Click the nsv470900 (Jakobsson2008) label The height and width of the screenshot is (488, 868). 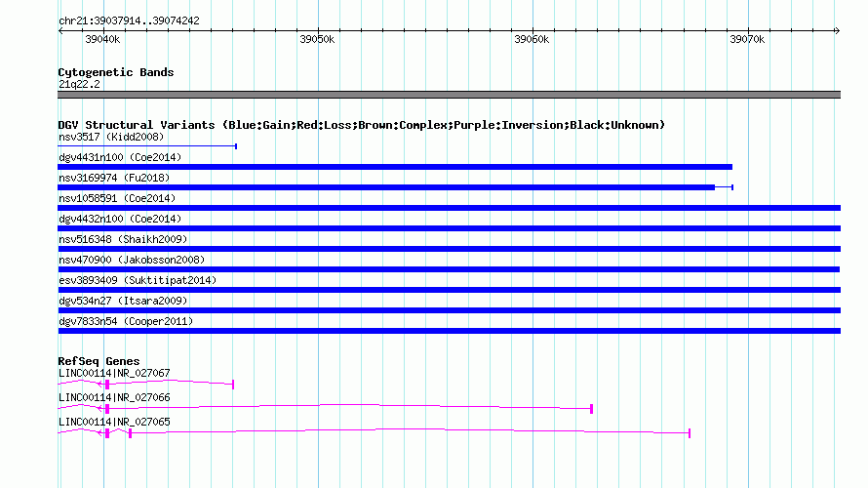[x=132, y=260]
